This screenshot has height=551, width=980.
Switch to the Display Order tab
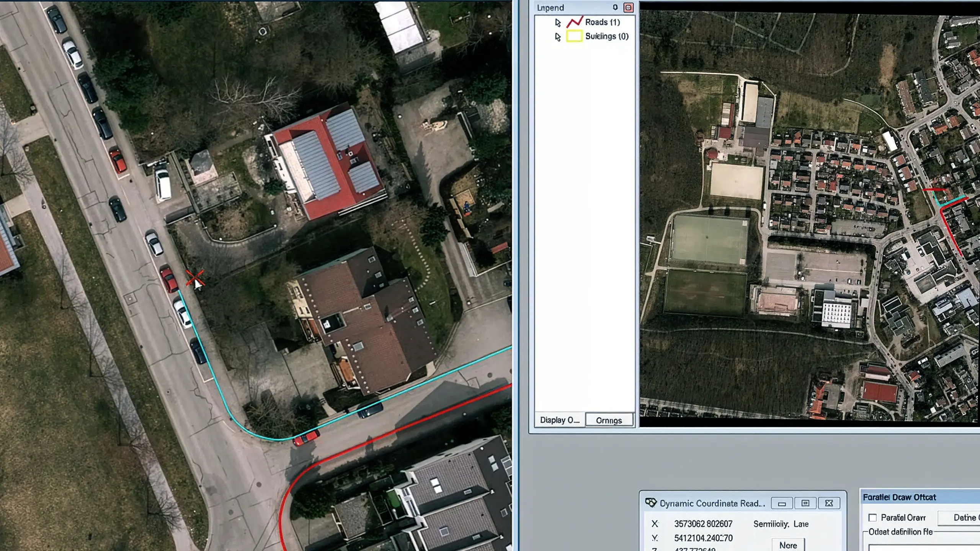point(560,420)
